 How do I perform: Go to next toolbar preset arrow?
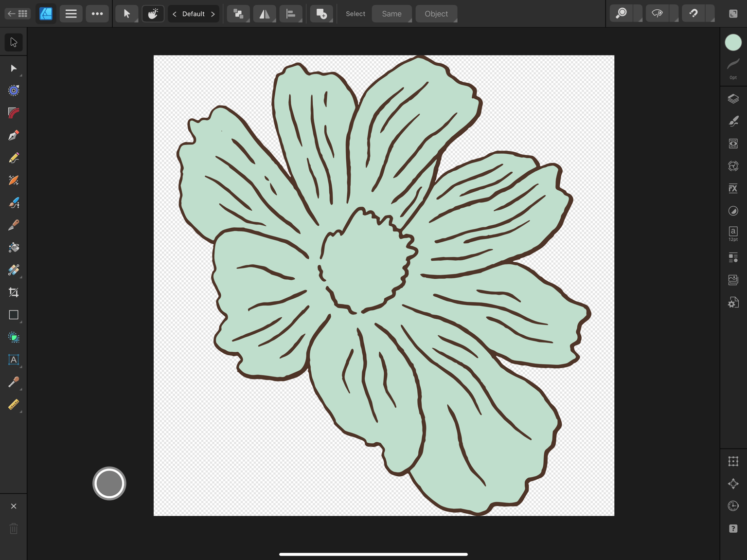click(x=213, y=14)
